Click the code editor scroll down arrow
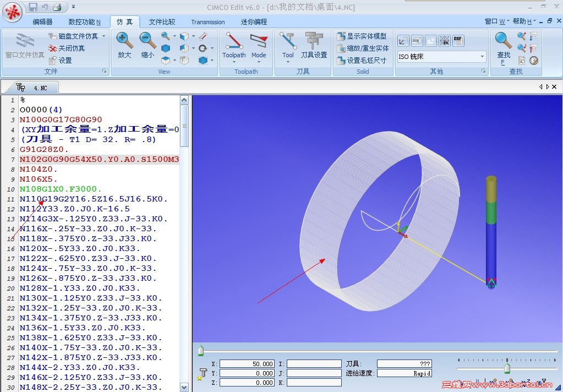 click(x=184, y=388)
